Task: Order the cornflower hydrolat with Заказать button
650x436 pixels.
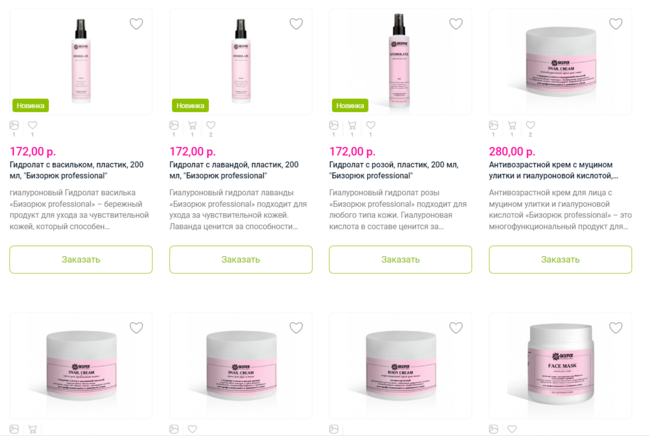Action: point(81,259)
